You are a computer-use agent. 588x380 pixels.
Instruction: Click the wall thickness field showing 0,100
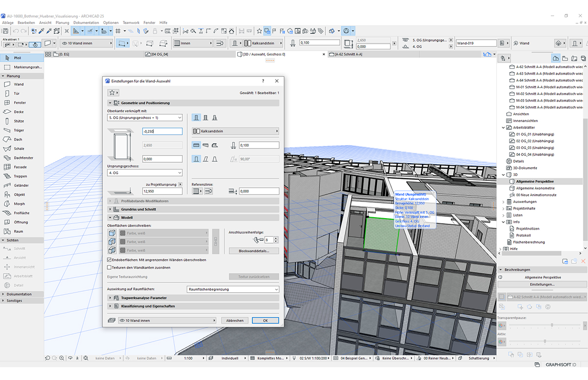[x=259, y=145]
